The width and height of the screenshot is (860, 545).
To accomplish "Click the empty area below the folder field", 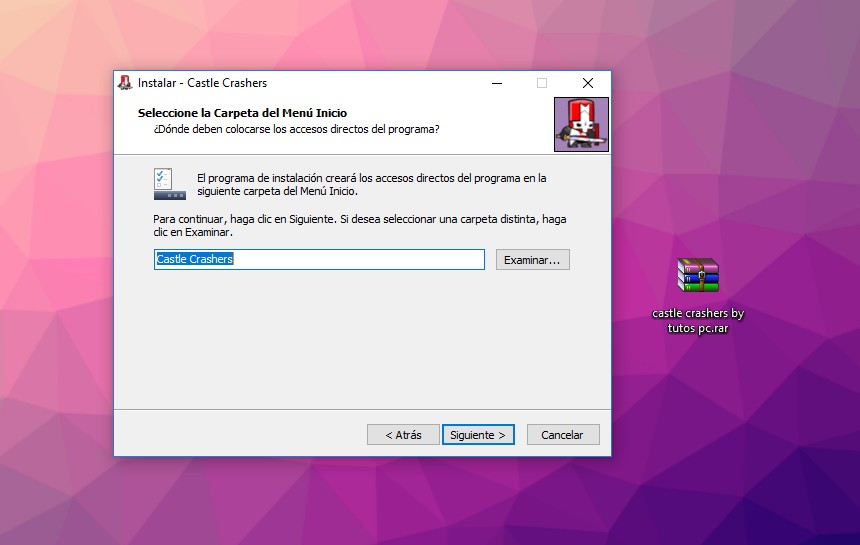I will pos(360,340).
